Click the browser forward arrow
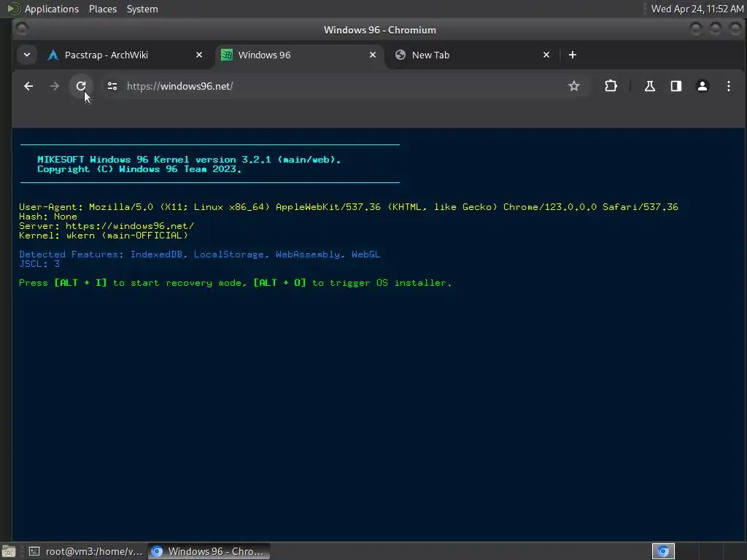Viewport: 747px width, 560px height. [x=55, y=86]
